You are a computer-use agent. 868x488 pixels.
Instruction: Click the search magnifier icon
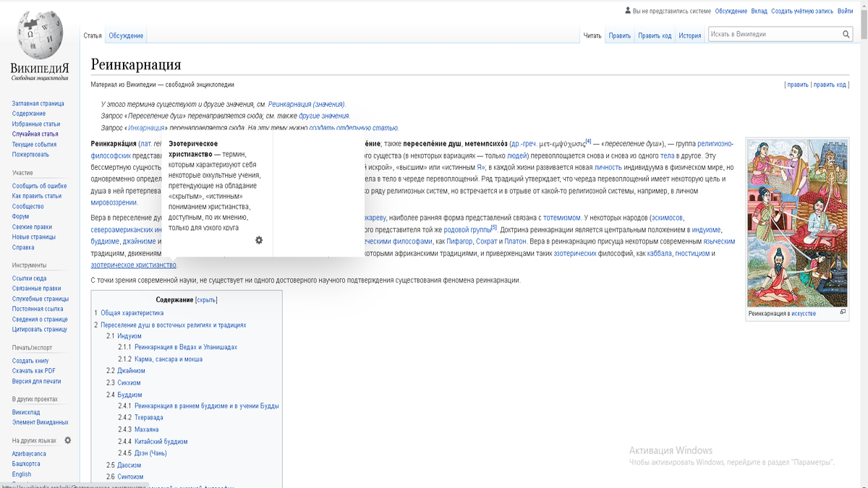846,34
